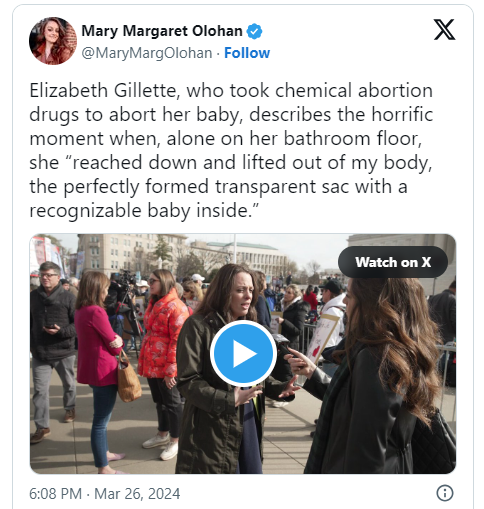Click the Watch on X button
This screenshot has height=509, width=484.
pyautogui.click(x=393, y=262)
